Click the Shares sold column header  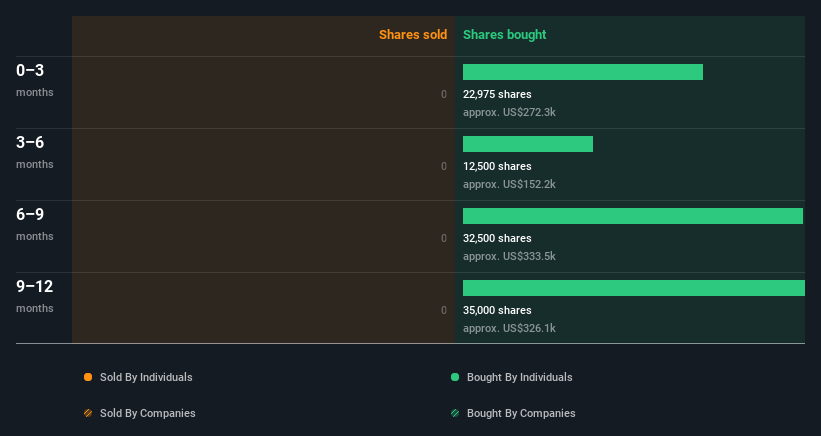[413, 35]
